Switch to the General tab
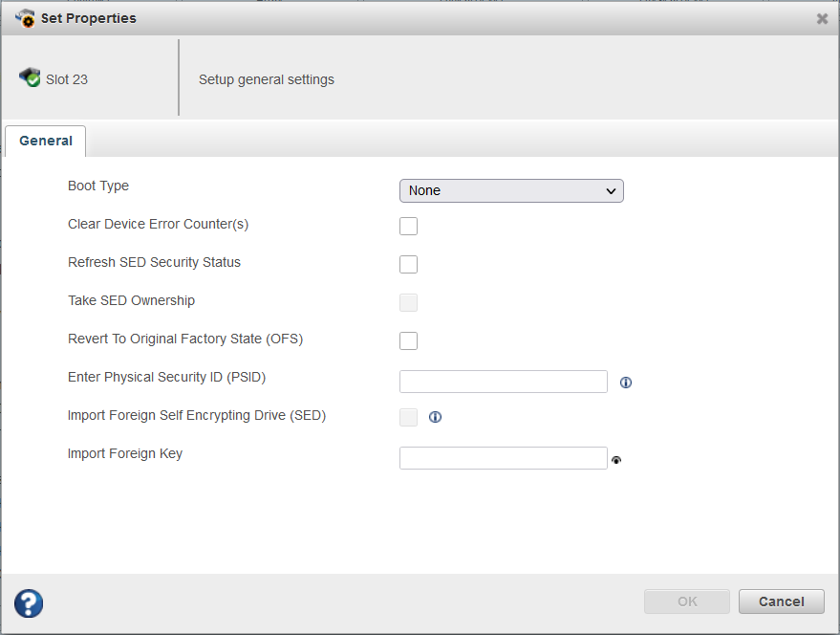The width and height of the screenshot is (840, 635). (x=45, y=141)
